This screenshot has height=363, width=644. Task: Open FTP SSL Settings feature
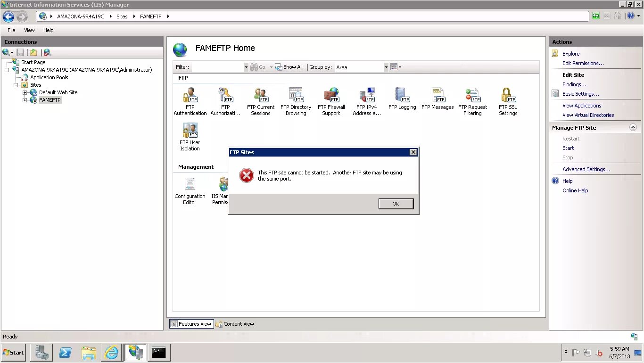(508, 101)
